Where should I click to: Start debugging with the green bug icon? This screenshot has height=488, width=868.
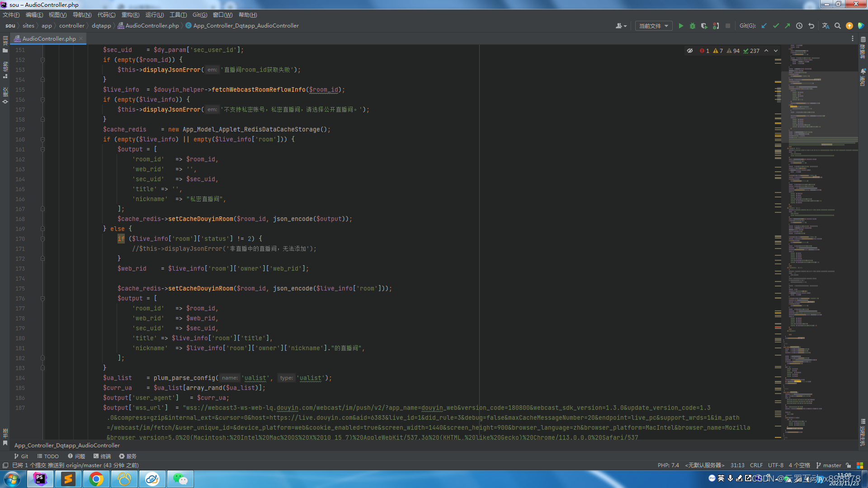693,26
